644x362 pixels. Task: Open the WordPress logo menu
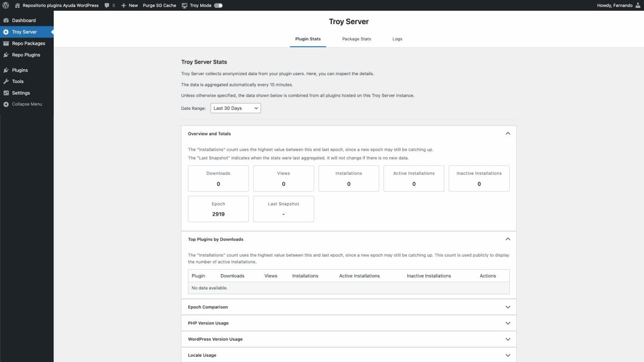tap(5, 5)
